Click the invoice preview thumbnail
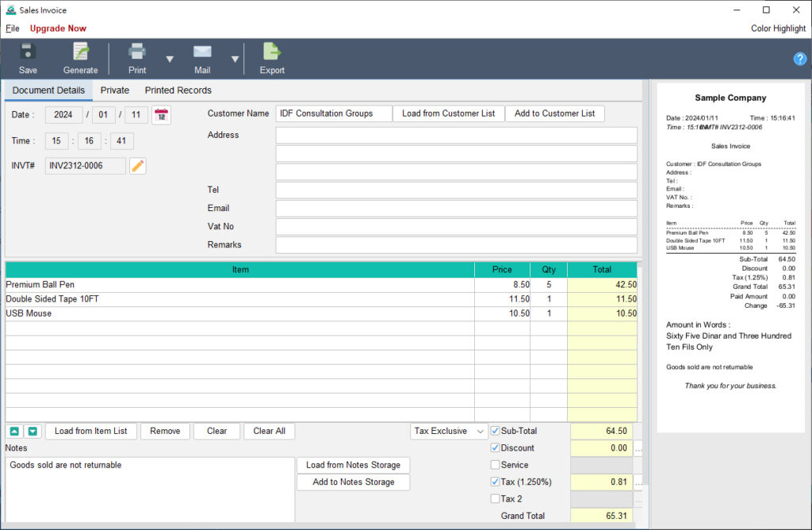This screenshot has height=530, width=812. 730,258
